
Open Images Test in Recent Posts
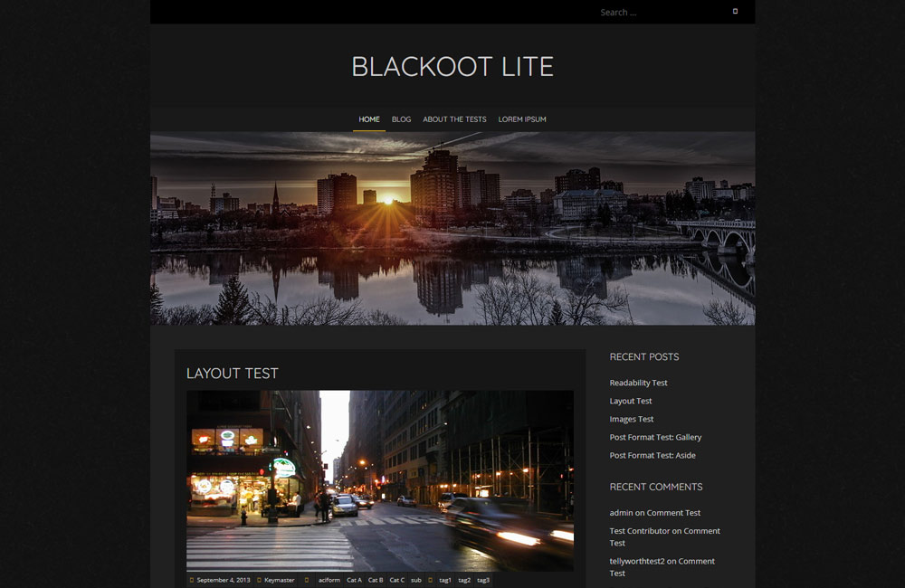[631, 419]
